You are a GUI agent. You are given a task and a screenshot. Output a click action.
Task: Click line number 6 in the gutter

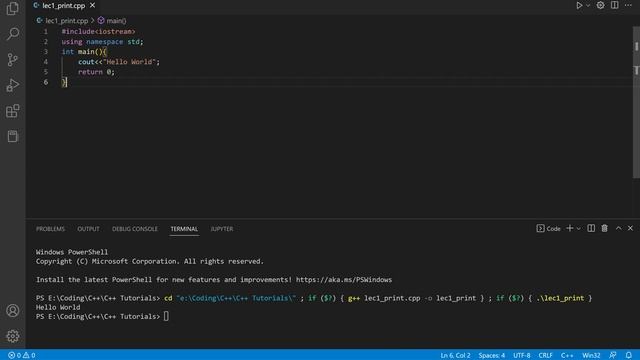click(46, 82)
